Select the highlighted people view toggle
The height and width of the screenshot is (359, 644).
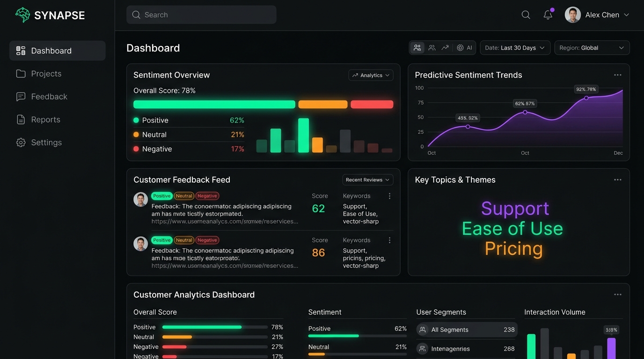click(x=417, y=48)
